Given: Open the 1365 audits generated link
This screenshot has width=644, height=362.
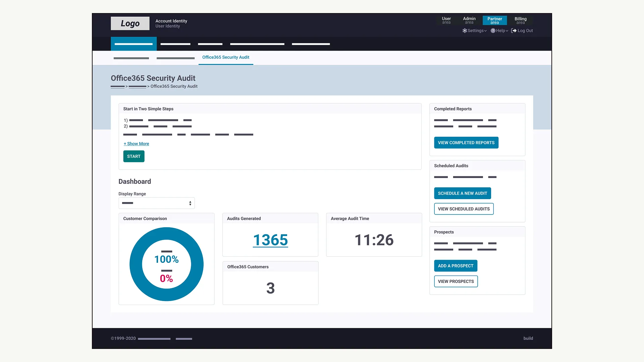Looking at the screenshot, I should [x=270, y=240].
